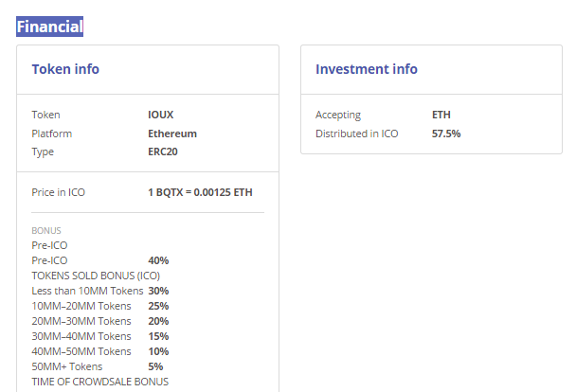Click the Accepting ETH value

tap(441, 116)
